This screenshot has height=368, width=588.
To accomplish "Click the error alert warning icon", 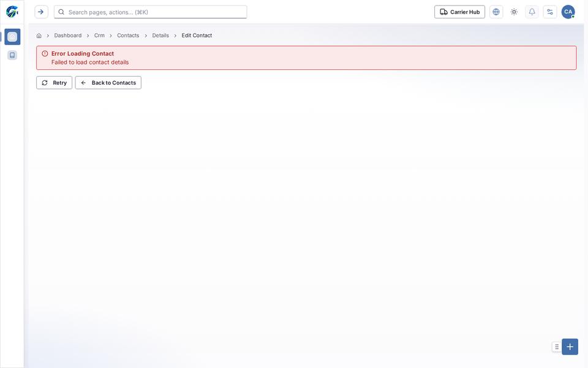I will [45, 54].
